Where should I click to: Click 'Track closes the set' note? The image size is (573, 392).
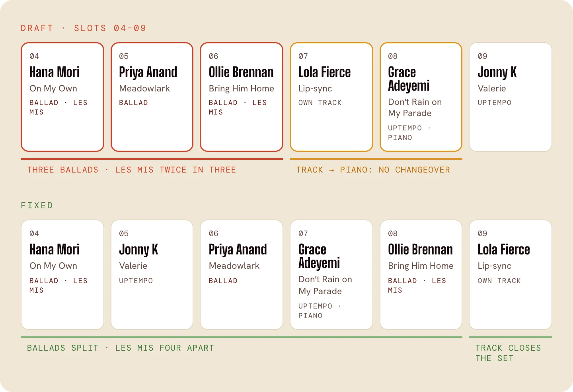[x=508, y=353]
